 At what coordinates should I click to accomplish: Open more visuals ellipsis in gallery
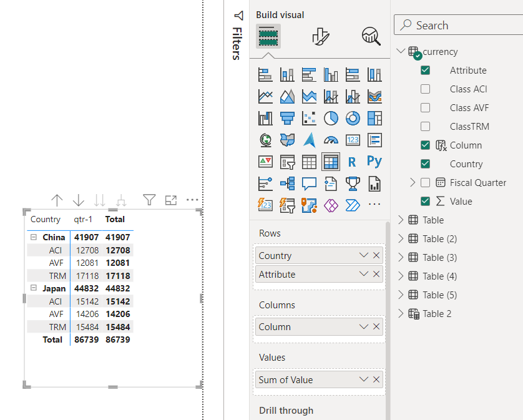(x=374, y=204)
